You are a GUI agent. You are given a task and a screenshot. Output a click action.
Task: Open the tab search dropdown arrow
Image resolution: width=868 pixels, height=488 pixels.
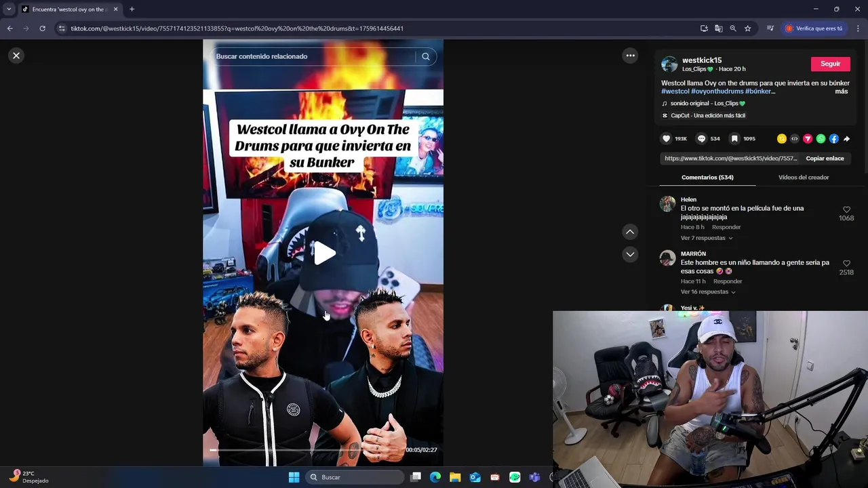9,9
